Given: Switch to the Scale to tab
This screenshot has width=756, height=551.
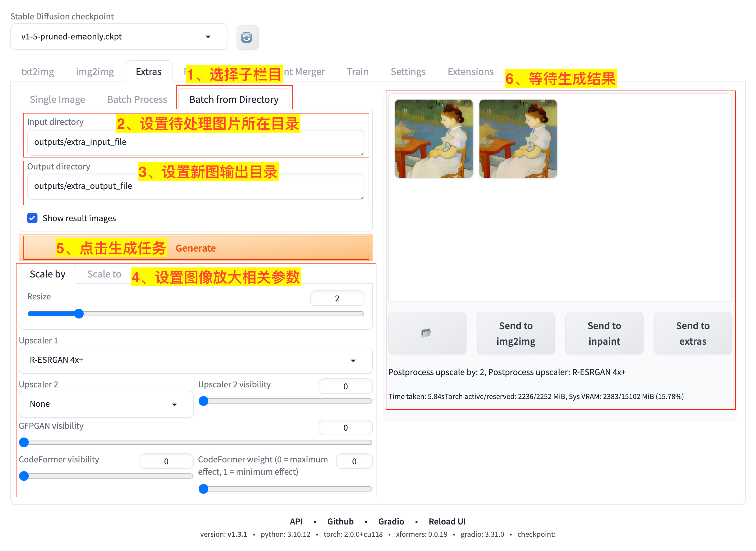Looking at the screenshot, I should (x=104, y=274).
